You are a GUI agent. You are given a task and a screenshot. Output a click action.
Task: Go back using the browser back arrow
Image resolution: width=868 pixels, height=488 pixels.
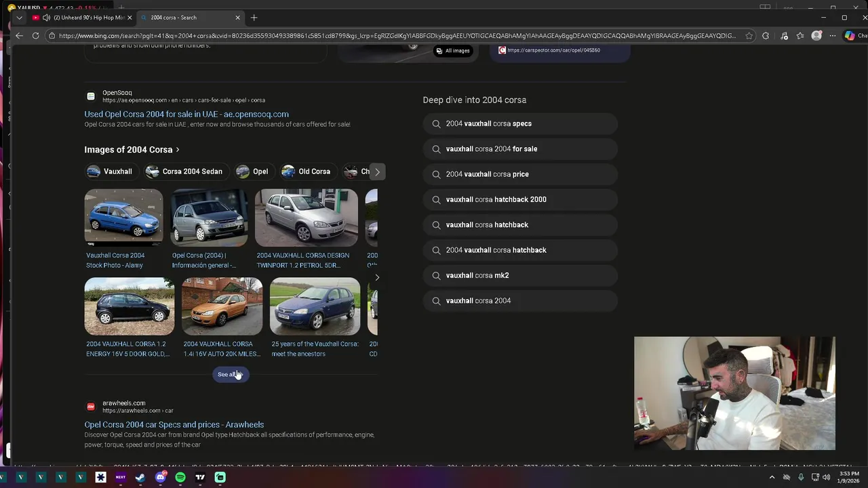(x=19, y=36)
